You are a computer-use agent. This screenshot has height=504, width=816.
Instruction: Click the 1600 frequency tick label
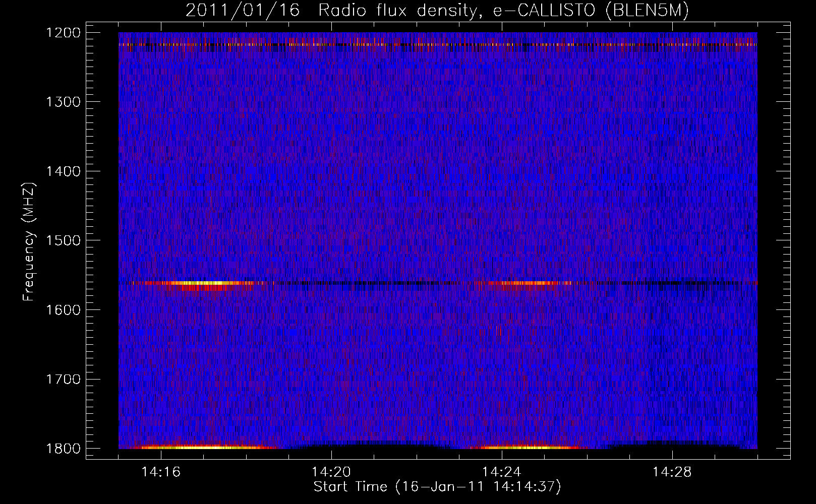63,310
